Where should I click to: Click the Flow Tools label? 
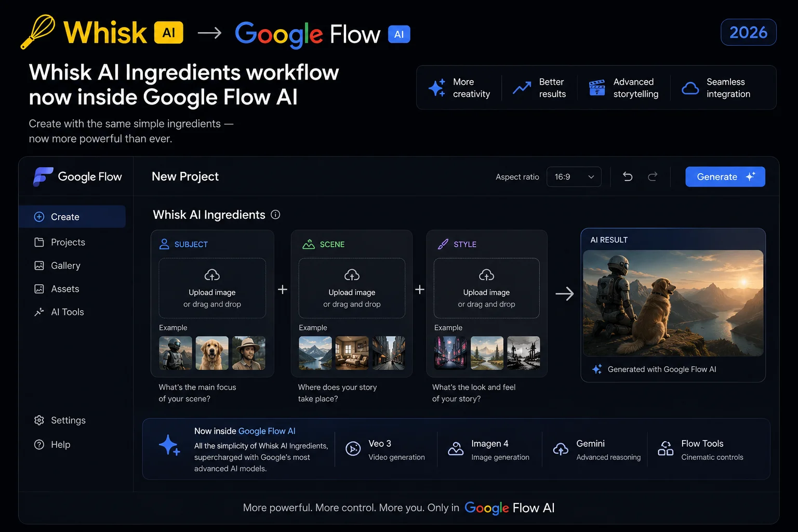tap(702, 444)
